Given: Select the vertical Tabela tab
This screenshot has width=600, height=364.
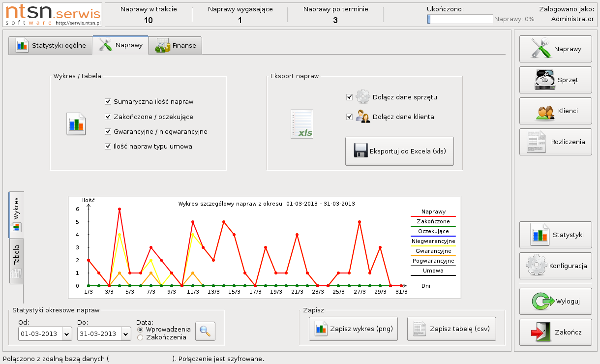Looking at the screenshot, I should tap(16, 262).
